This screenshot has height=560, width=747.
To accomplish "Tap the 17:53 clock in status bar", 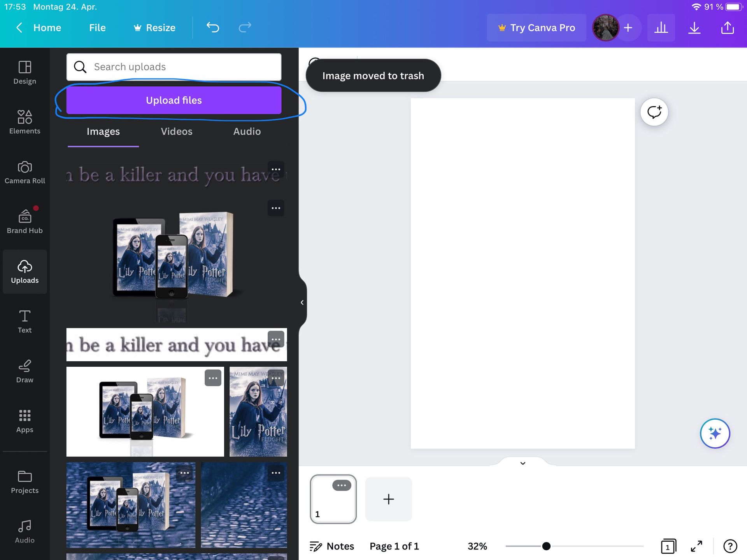I will coord(15,7).
